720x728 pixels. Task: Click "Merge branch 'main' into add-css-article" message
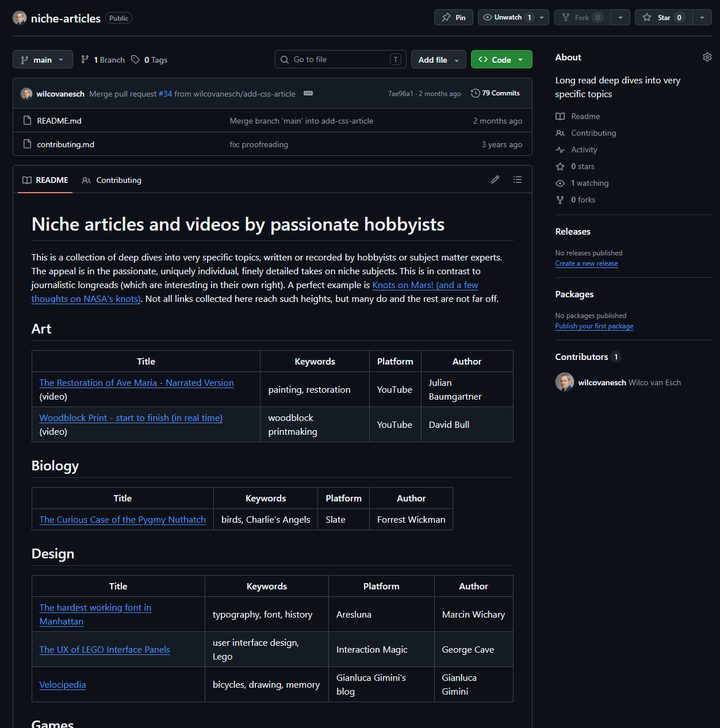coord(301,121)
